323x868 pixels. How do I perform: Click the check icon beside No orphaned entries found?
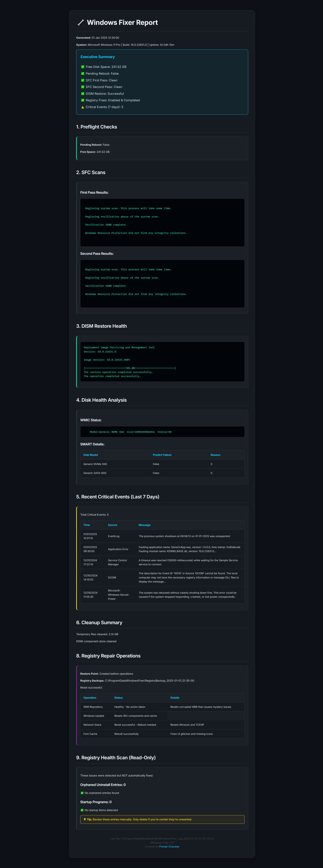82,793
